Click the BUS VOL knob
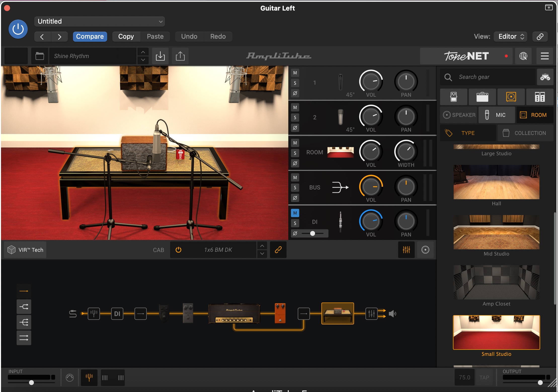 coord(371,187)
